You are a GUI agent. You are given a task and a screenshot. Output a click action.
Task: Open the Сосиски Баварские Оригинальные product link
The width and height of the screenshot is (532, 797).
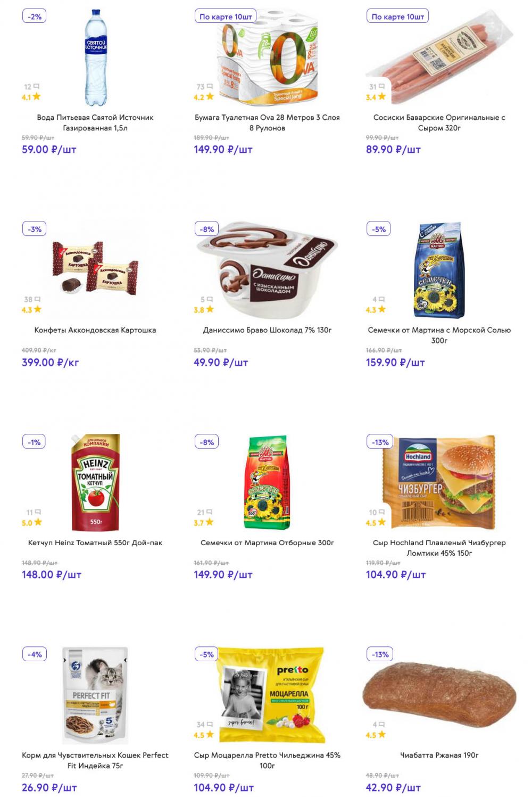(439, 122)
